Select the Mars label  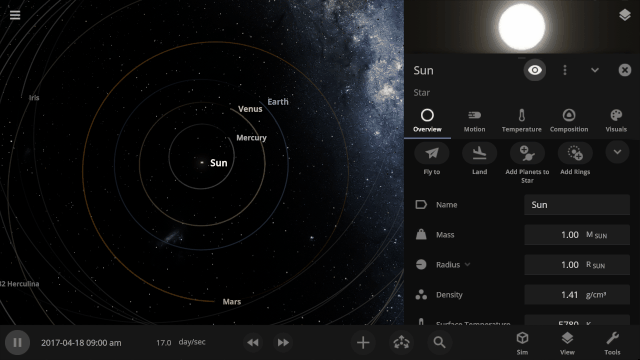232,302
